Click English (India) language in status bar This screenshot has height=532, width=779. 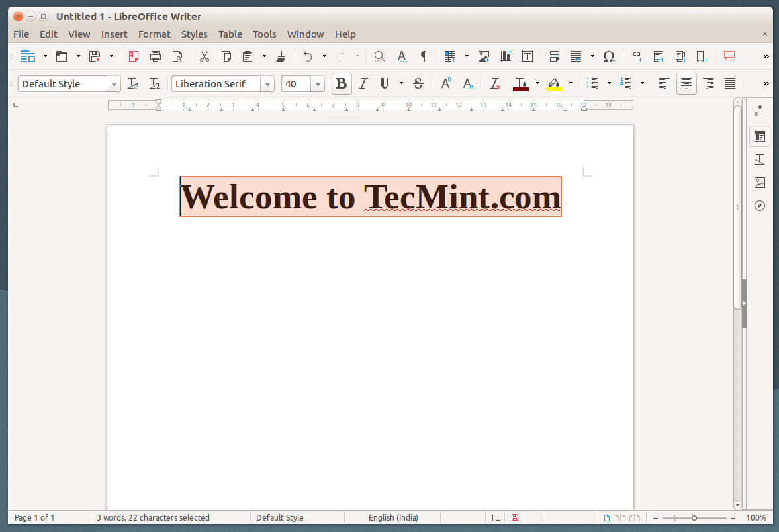tap(393, 517)
